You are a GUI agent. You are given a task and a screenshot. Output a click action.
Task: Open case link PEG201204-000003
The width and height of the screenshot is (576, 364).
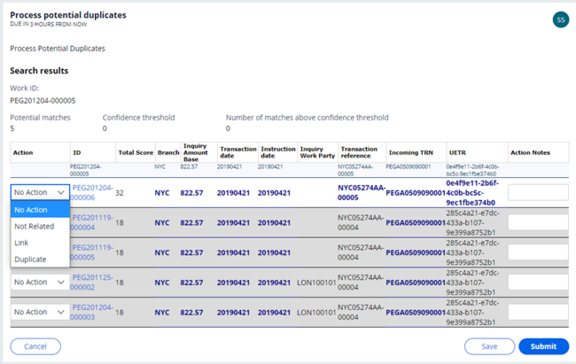(92, 311)
